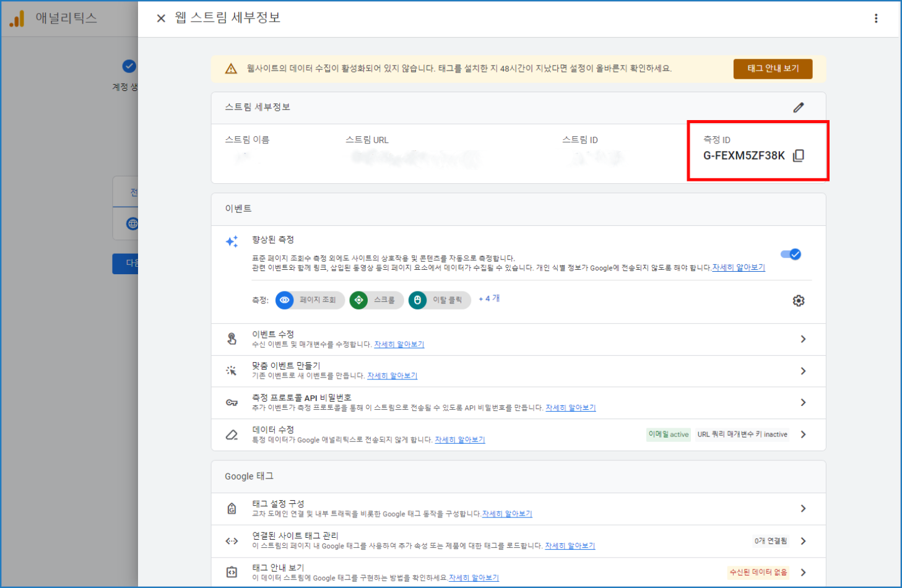Screen dimensions: 902x588
Task: Copy the measurement ID G-FEXM5ZF38K
Action: pyautogui.click(x=799, y=155)
